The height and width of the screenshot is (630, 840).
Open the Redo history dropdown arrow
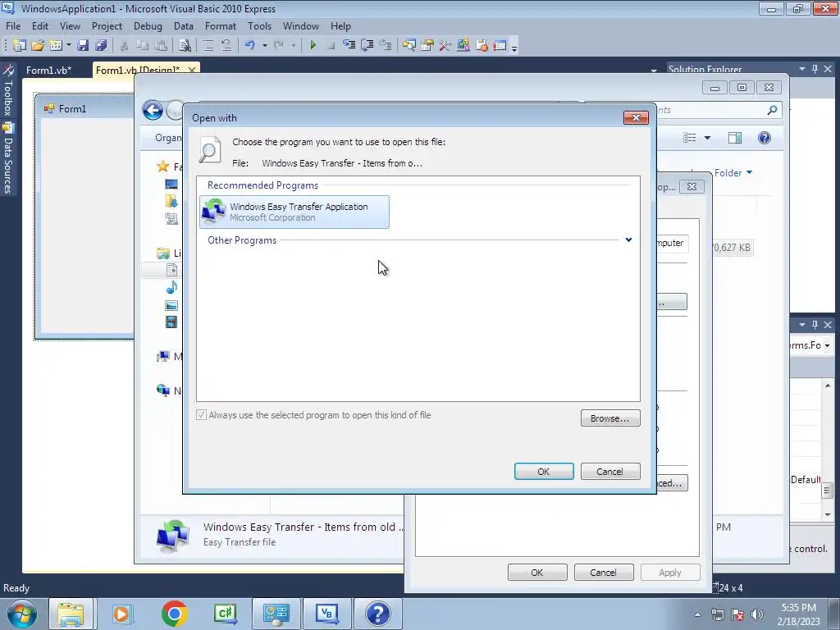[x=294, y=46]
